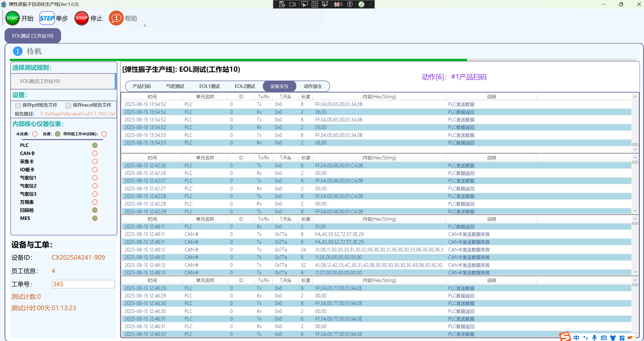Image resolution: width=644 pixels, height=341 pixels.
Task: Click the PLC connection status indicator
Action: click(95, 145)
